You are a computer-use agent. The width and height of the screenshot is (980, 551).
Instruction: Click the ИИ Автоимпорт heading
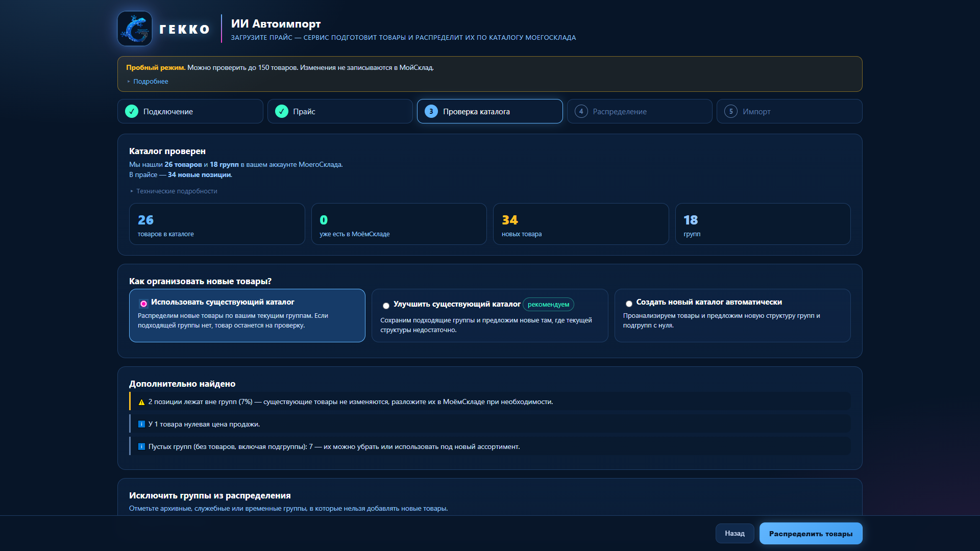276,23
